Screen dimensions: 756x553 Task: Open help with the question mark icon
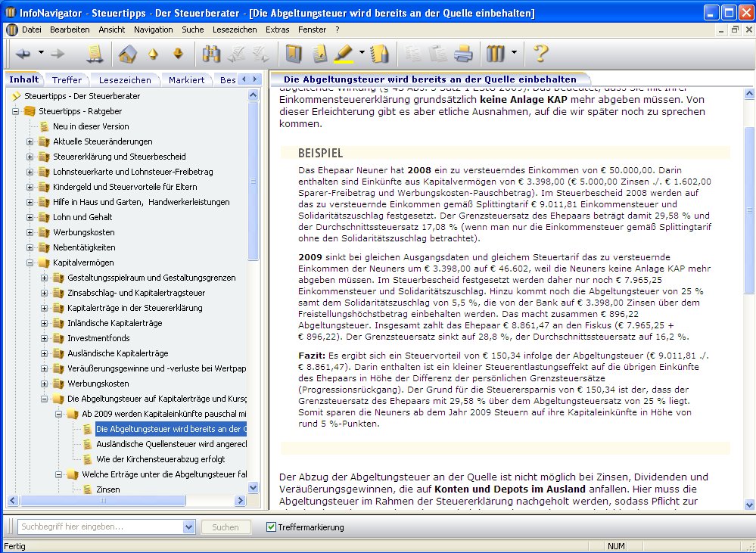tap(540, 54)
